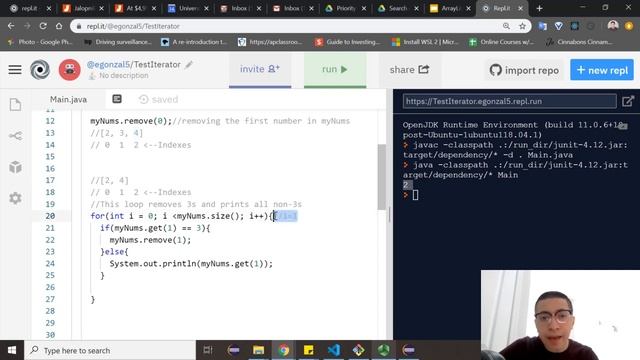The height and width of the screenshot is (360, 640).
Task: Select the Main.java file tab
Action: click(69, 99)
